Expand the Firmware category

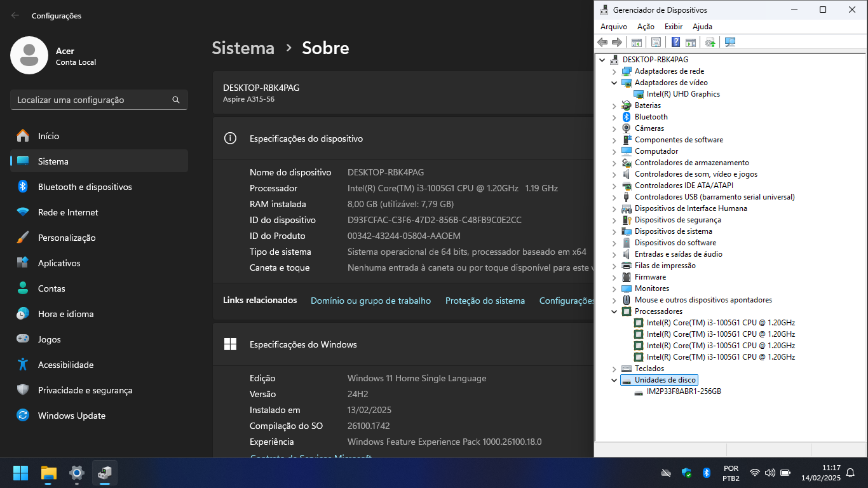614,277
